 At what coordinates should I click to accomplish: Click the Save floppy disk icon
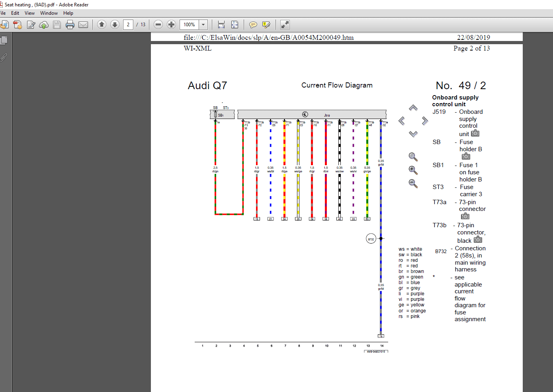pos(57,25)
